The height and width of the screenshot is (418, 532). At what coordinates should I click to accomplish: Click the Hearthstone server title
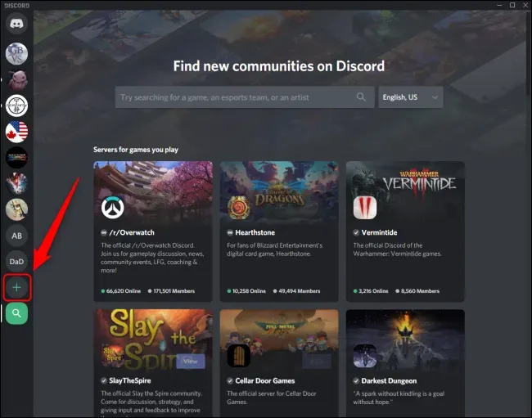(x=255, y=232)
